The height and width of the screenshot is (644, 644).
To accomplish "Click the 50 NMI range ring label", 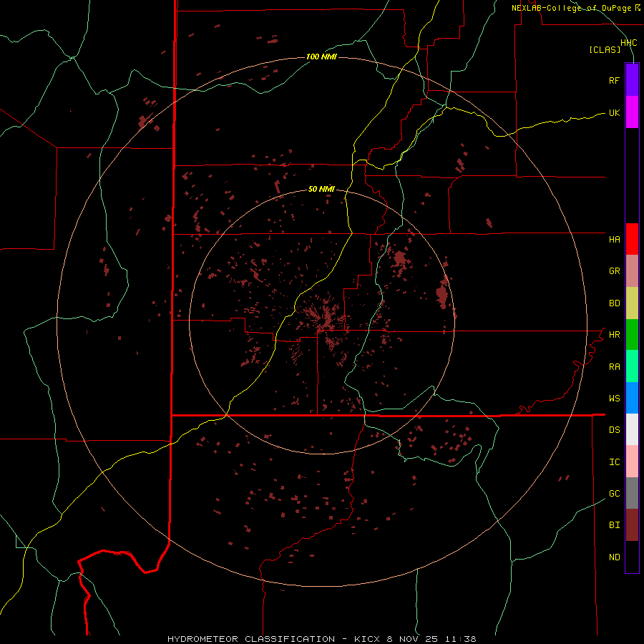I will pos(321,189).
